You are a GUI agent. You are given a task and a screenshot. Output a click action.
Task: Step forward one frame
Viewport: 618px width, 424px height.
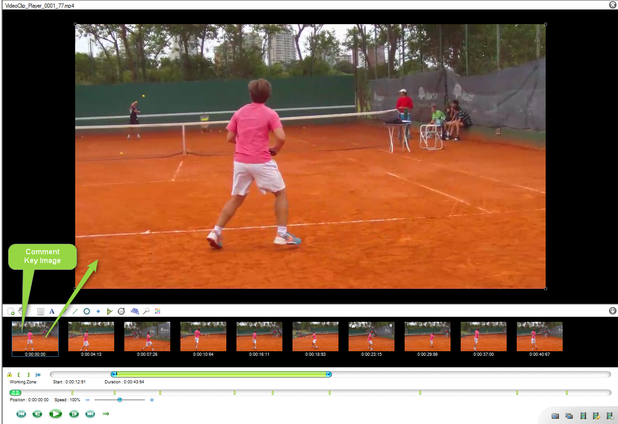coord(74,413)
